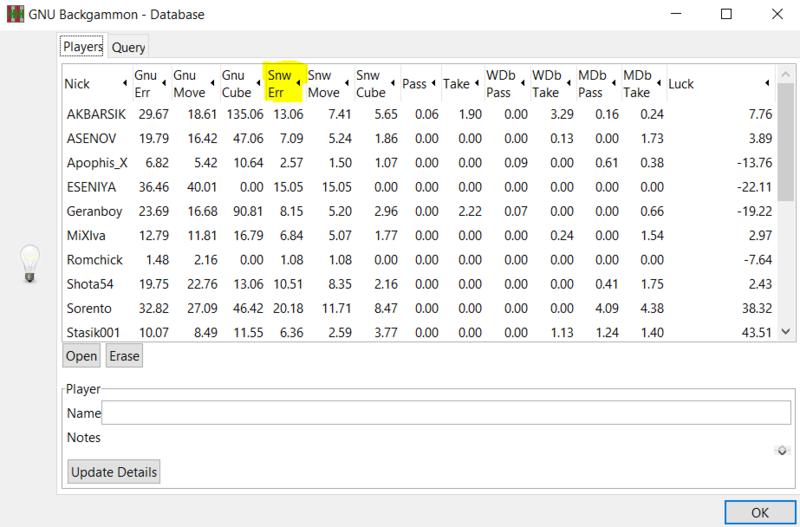Click Take value 2.22 in Geranboy row

click(x=470, y=211)
